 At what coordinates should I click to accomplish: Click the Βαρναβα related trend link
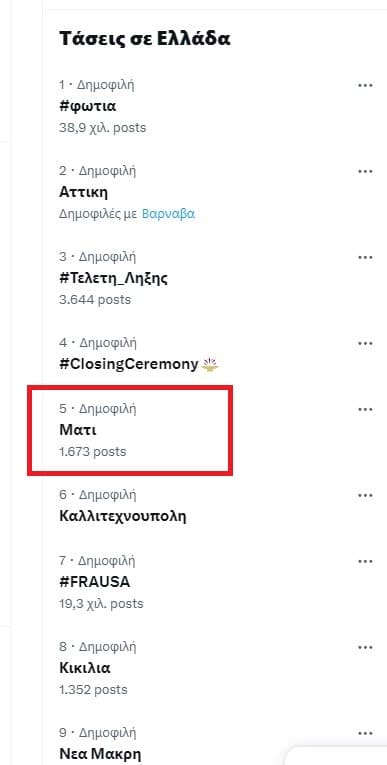click(x=168, y=214)
